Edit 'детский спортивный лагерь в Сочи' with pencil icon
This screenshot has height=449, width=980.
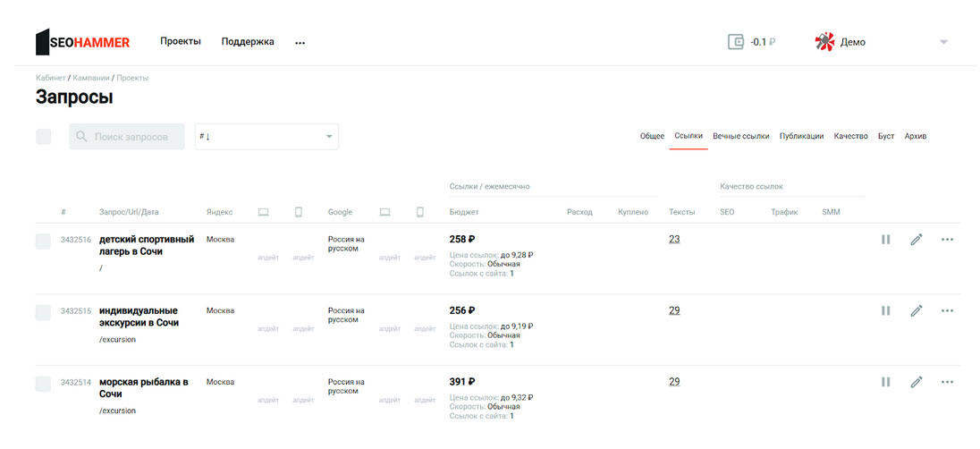(916, 240)
